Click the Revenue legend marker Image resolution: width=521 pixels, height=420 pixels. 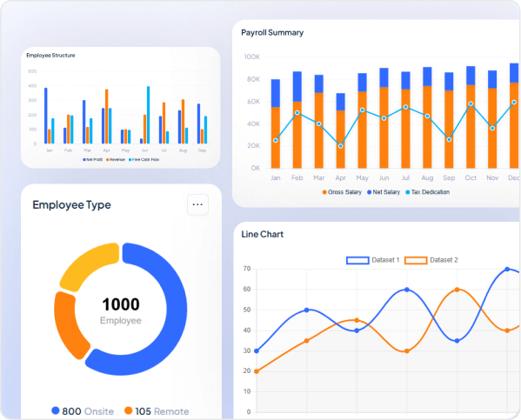point(108,160)
